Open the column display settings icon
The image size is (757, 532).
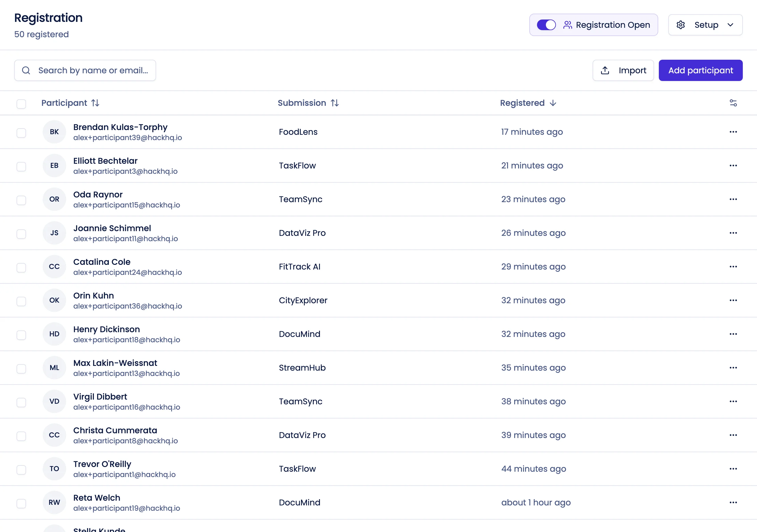click(x=733, y=103)
